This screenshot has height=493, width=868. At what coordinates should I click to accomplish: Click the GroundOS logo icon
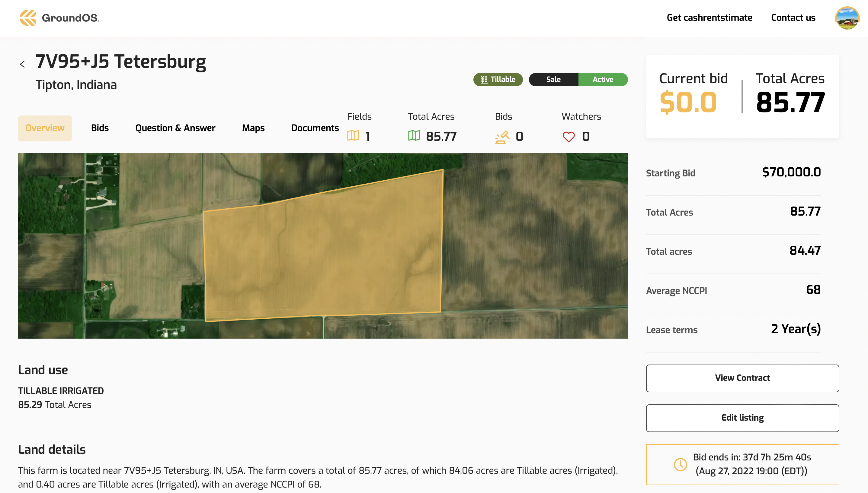coord(28,17)
